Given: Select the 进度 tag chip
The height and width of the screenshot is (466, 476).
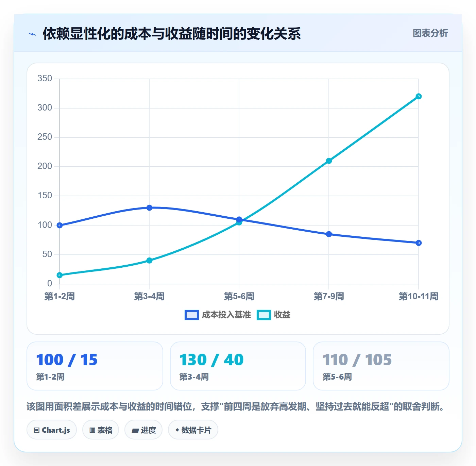Looking at the screenshot, I should 143,430.
